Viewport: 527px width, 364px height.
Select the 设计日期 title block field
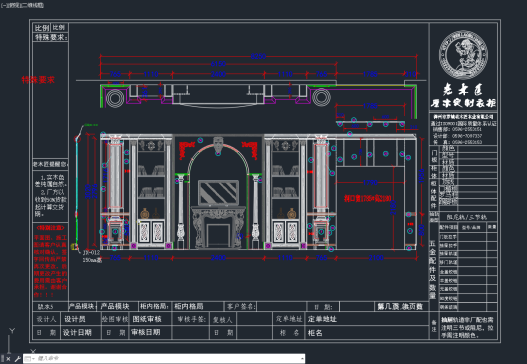click(x=77, y=332)
